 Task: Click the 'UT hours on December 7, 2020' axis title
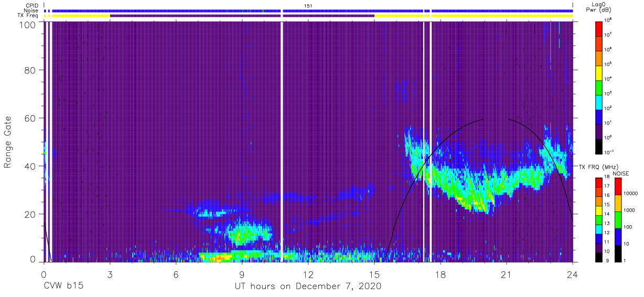(308, 287)
